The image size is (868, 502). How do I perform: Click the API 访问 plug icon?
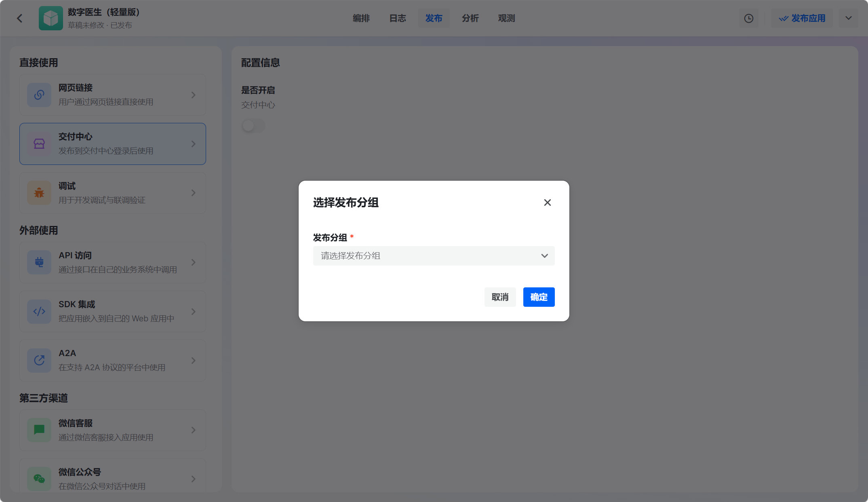point(39,262)
